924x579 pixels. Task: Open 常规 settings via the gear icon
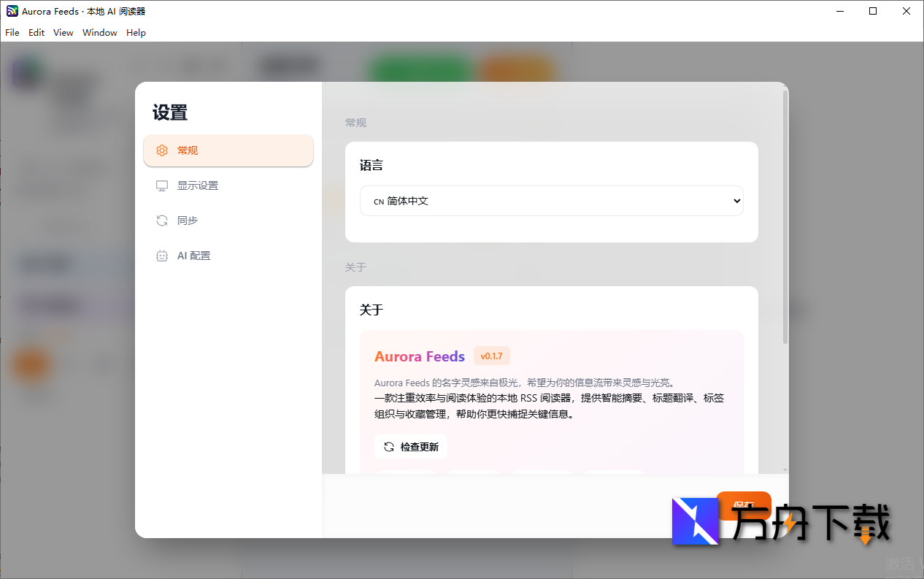point(162,150)
